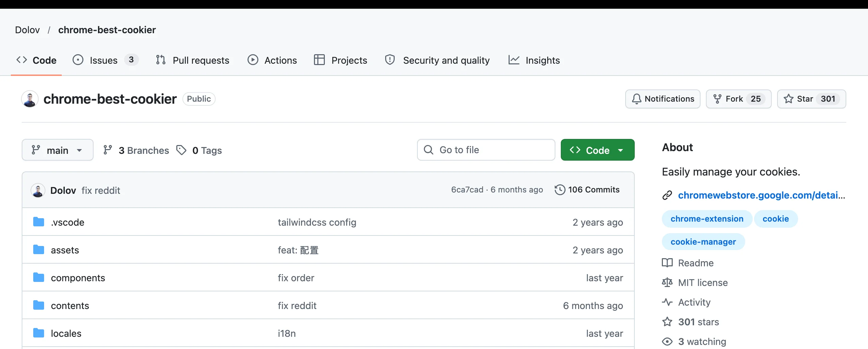868x349 pixels.
Task: Click the fix order commit message
Action: click(x=296, y=278)
